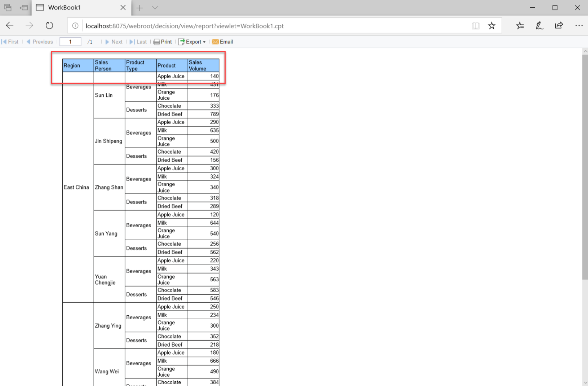Click the sales volume value 666

203,361
